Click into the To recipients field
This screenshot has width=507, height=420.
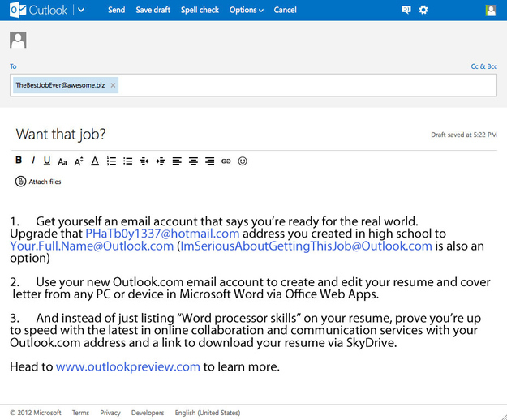pos(253,85)
